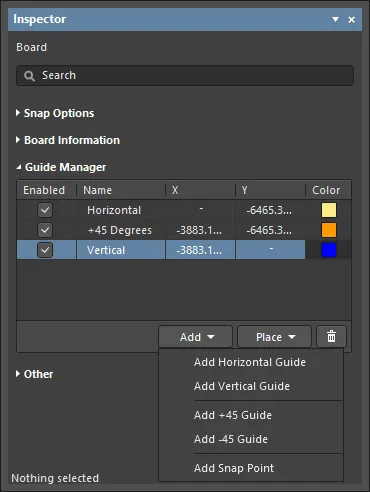Click the Enabled column header

tap(44, 190)
